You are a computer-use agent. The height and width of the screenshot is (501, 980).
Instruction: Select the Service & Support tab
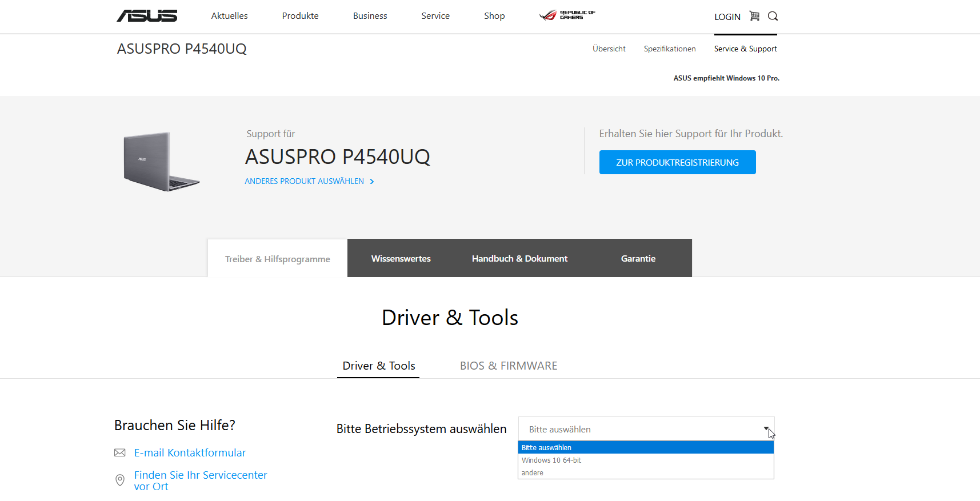click(x=745, y=49)
